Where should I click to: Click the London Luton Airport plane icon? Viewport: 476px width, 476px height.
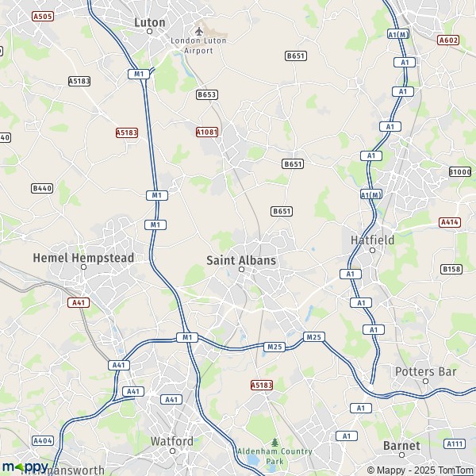click(199, 31)
